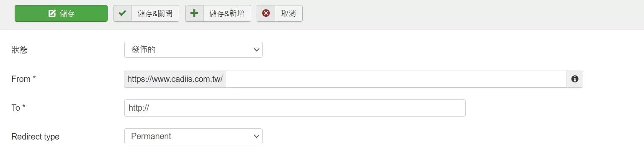Click the info icon beside From field
This screenshot has width=644, height=165.
[x=574, y=79]
